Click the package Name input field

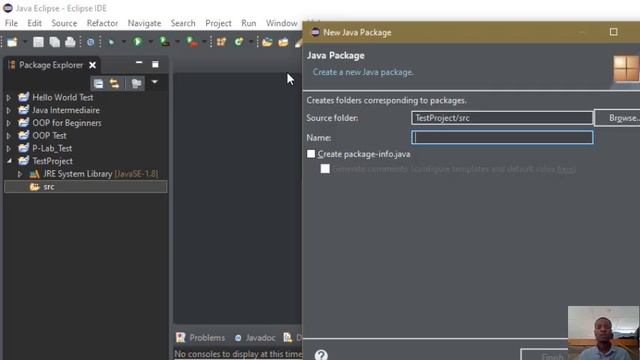pyautogui.click(x=502, y=138)
